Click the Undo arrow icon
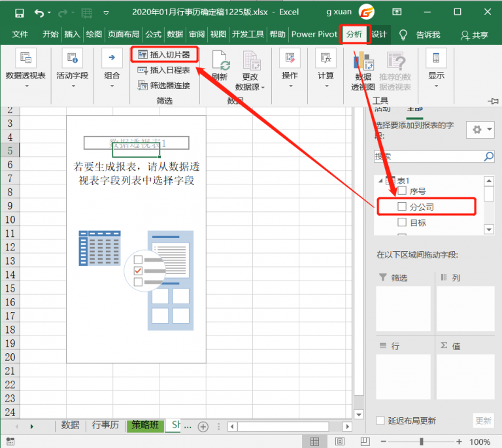 click(39, 12)
